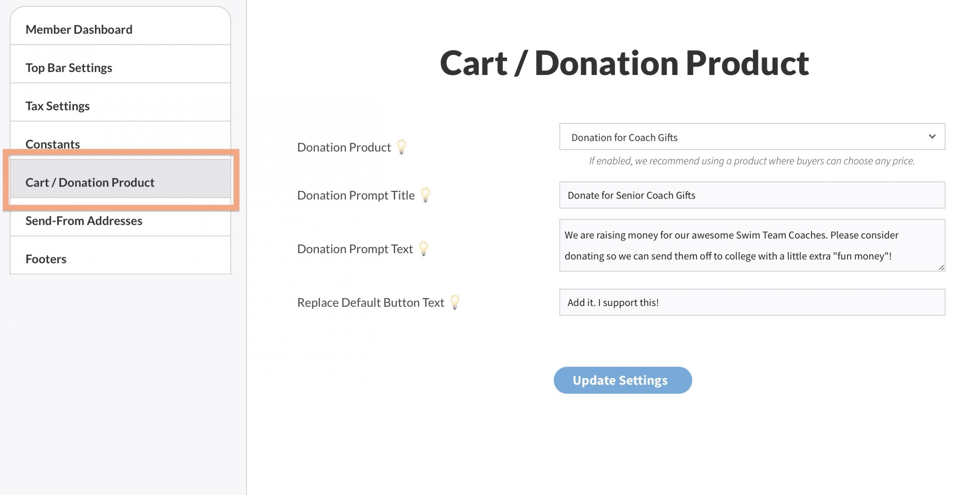Navigate to Send-From Addresses
This screenshot has height=495, width=980.
(x=84, y=221)
